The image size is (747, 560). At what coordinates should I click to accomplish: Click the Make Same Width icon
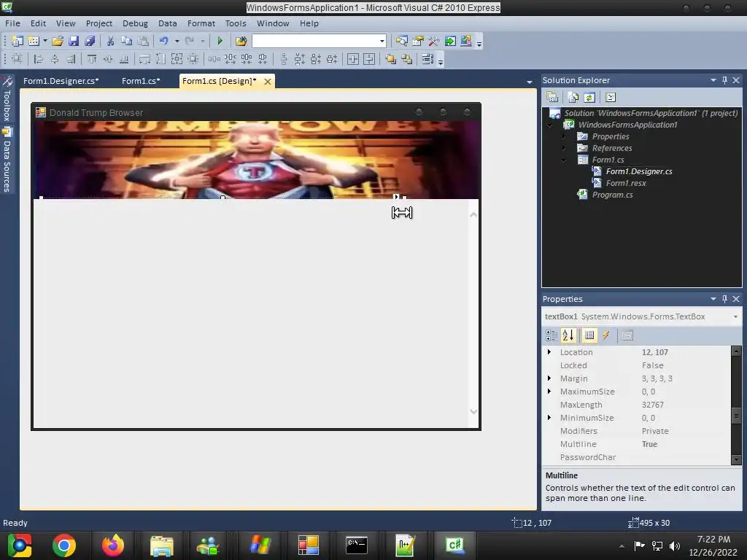click(x=144, y=59)
